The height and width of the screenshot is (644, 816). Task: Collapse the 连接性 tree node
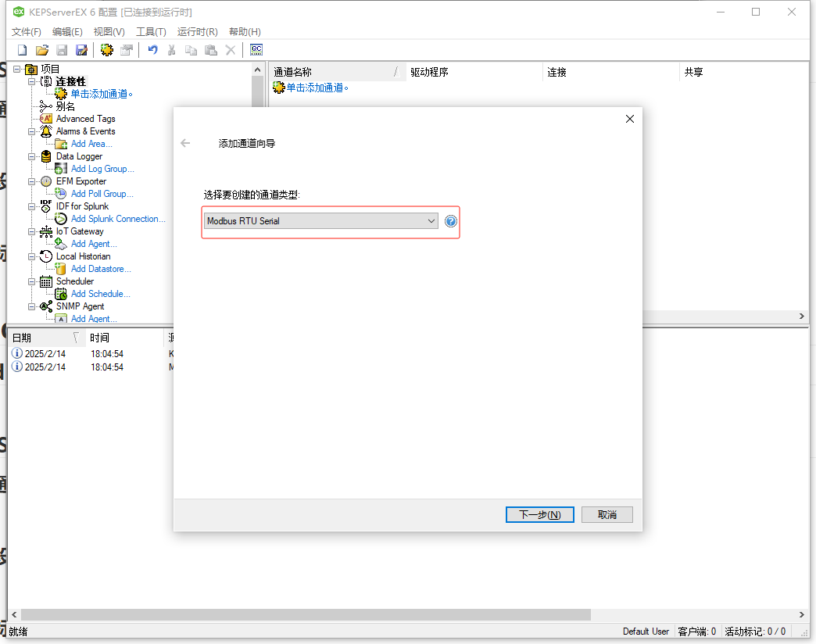pos(32,81)
